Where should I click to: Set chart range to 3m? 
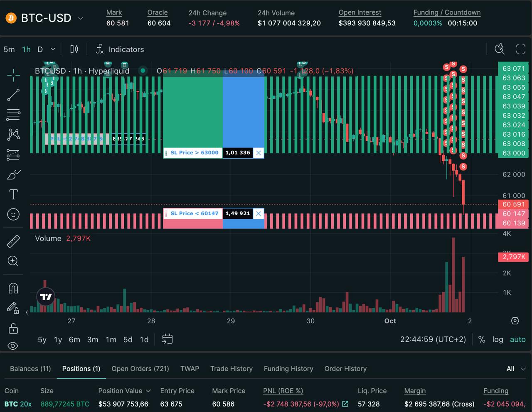pyautogui.click(x=93, y=340)
